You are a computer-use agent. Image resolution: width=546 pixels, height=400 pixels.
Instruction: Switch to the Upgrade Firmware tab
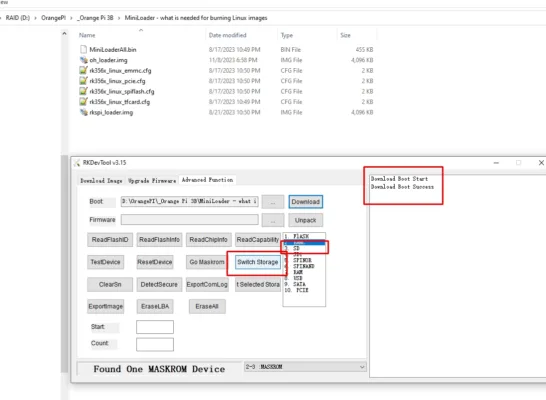coord(152,181)
